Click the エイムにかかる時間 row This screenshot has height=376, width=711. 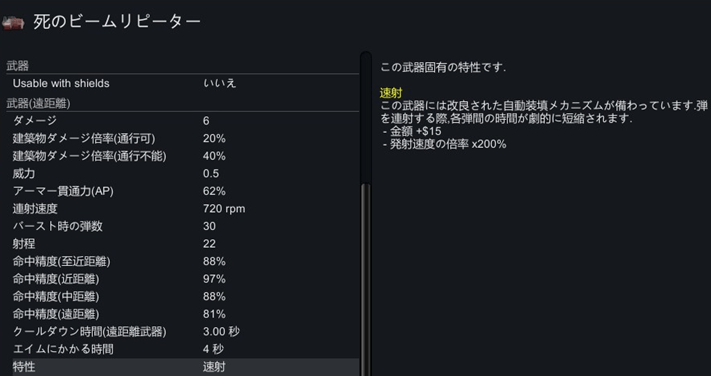pyautogui.click(x=185, y=349)
